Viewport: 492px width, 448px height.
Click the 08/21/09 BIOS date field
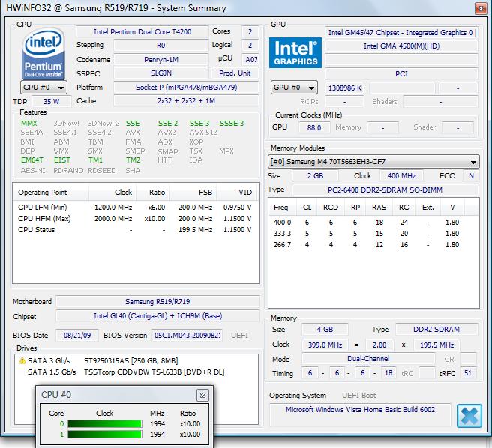pyautogui.click(x=77, y=335)
